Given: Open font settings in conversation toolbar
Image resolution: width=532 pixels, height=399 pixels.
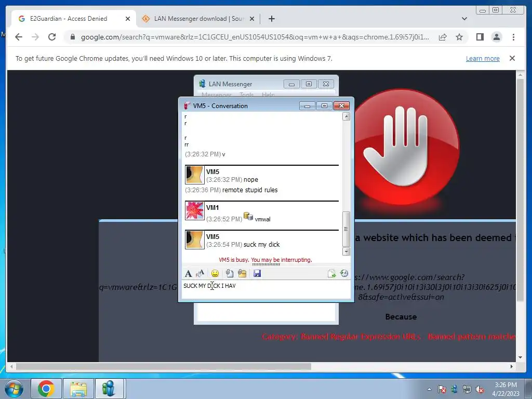Looking at the screenshot, I should (x=188, y=273).
